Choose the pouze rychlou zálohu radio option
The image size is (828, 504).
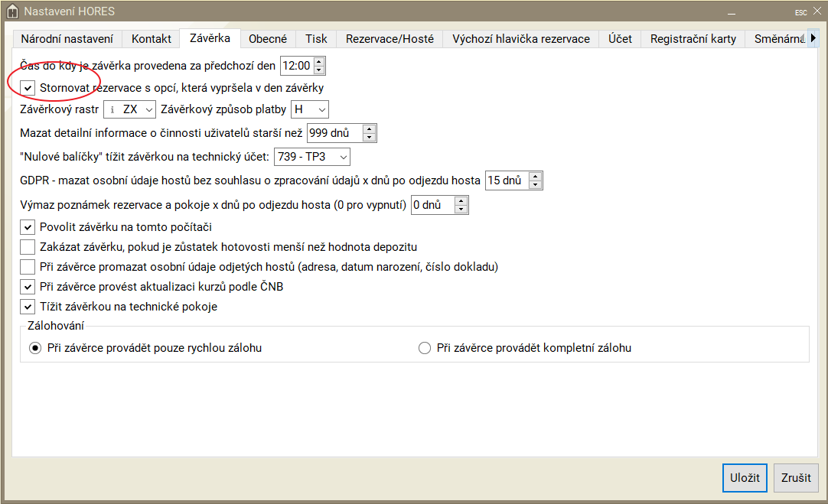35,348
